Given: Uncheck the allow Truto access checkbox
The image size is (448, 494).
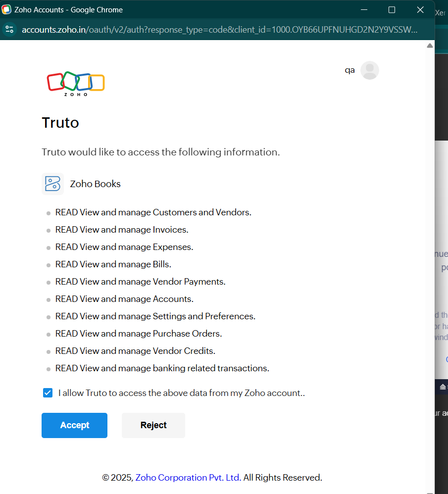Looking at the screenshot, I should coord(48,393).
